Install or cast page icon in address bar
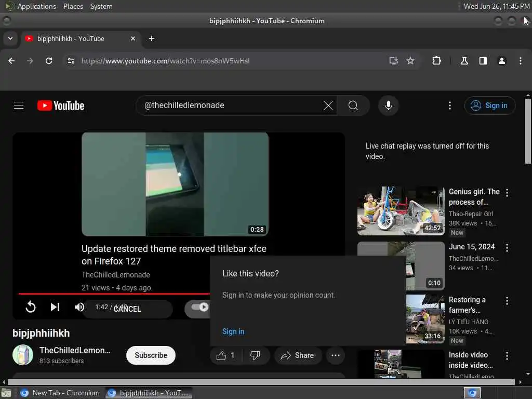This screenshot has width=532, height=399. 394,61
